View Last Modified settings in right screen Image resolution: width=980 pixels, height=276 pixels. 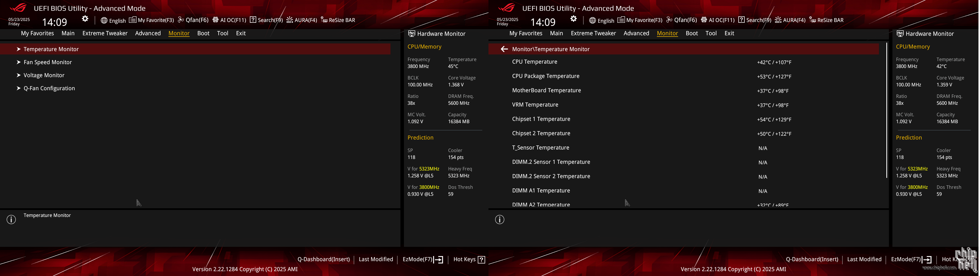(864, 259)
